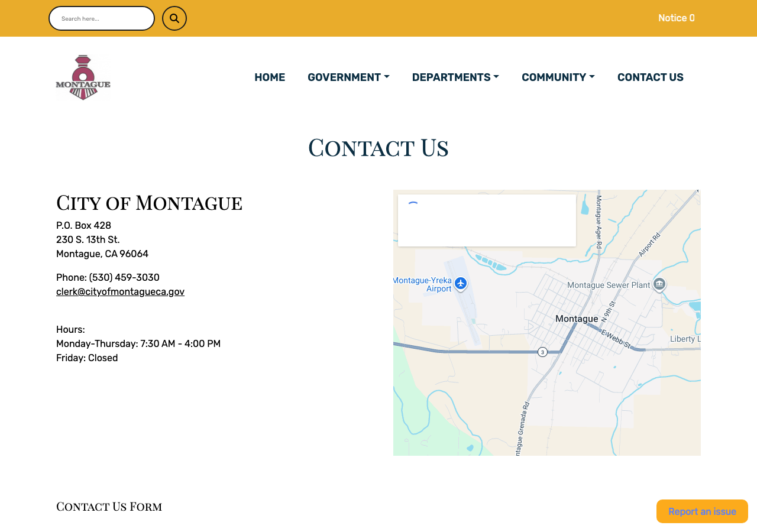Screen dimensions: 757x532
Task: Open the Contact Us nav item
Action: pos(651,77)
